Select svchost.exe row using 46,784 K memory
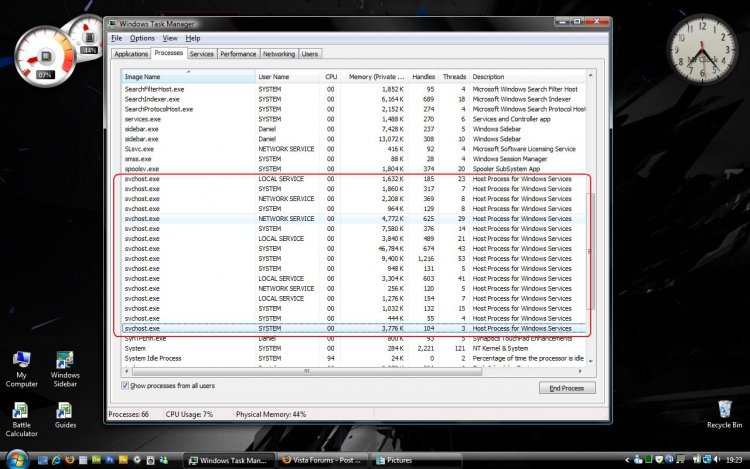Image resolution: width=750 pixels, height=469 pixels. [354, 249]
